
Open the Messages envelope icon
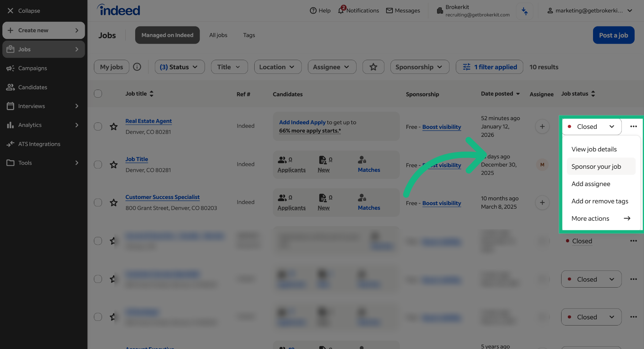click(390, 10)
